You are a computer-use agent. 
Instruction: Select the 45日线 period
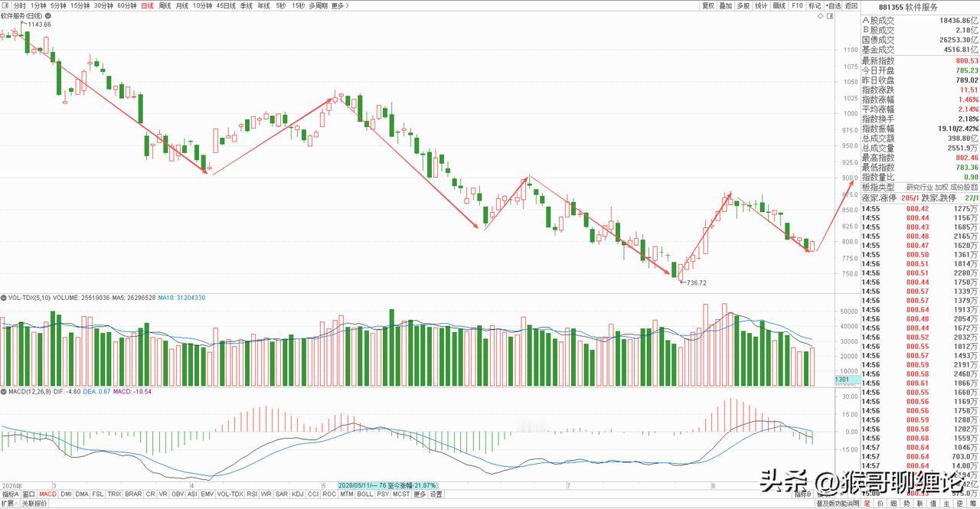click(x=226, y=5)
